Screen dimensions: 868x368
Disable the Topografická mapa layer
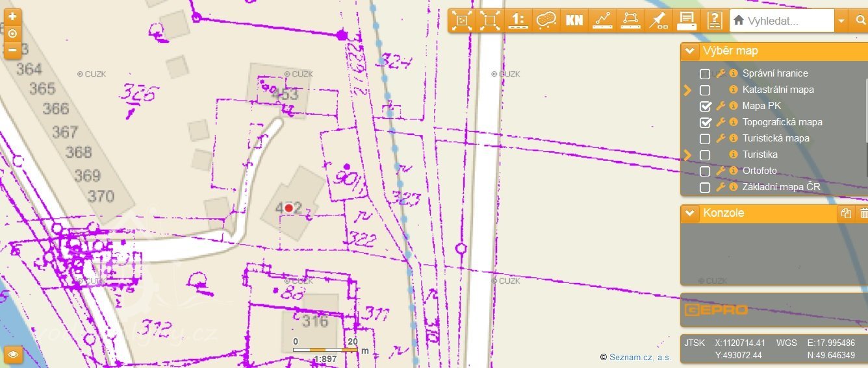pos(705,122)
